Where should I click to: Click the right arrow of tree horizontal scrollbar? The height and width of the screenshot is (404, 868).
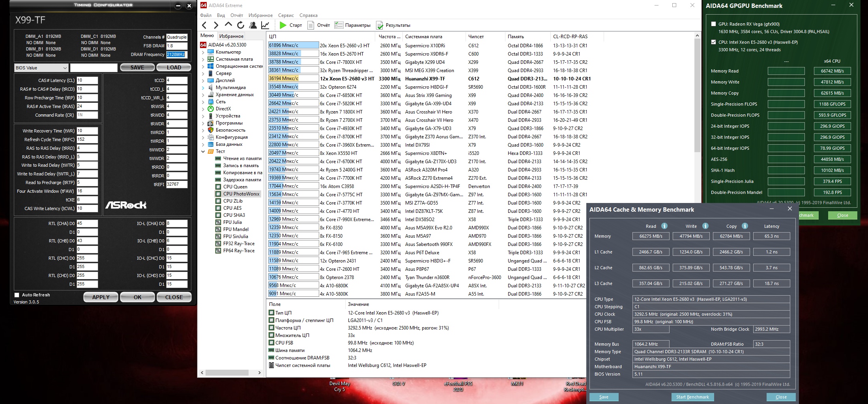(x=260, y=372)
